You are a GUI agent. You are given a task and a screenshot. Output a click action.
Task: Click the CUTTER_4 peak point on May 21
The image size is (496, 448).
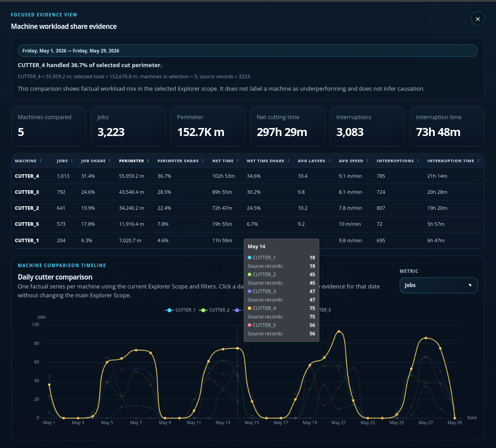[339, 332]
